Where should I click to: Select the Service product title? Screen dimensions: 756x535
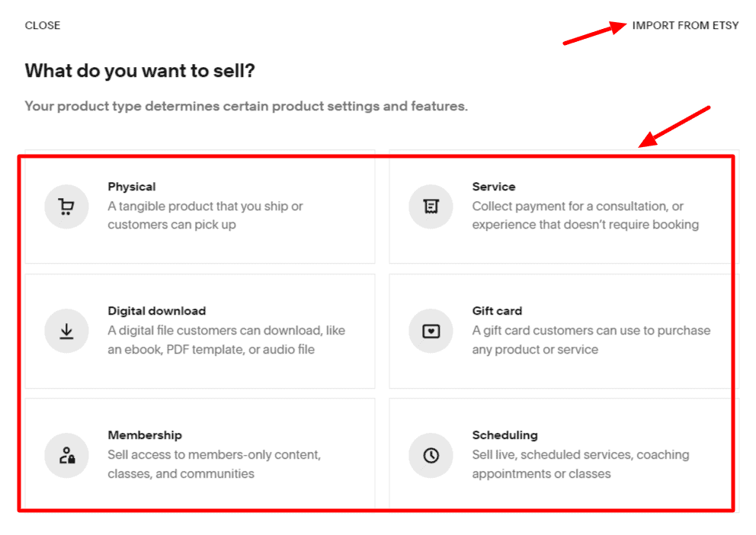tap(494, 187)
